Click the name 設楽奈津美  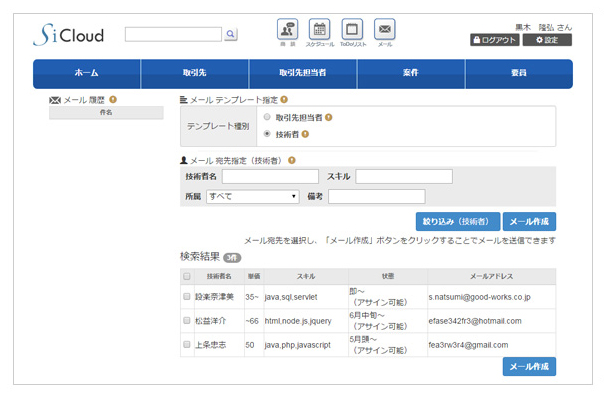point(214,297)
